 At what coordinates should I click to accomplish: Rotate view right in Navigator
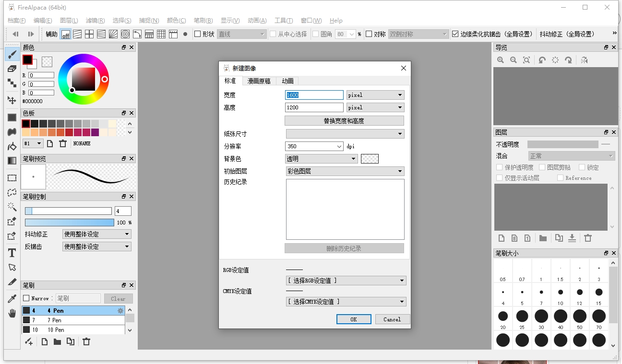tap(568, 60)
